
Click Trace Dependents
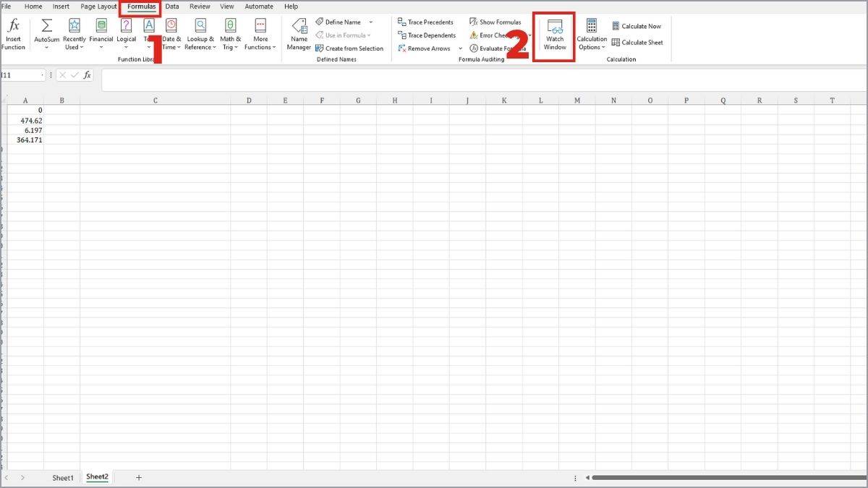coord(427,35)
